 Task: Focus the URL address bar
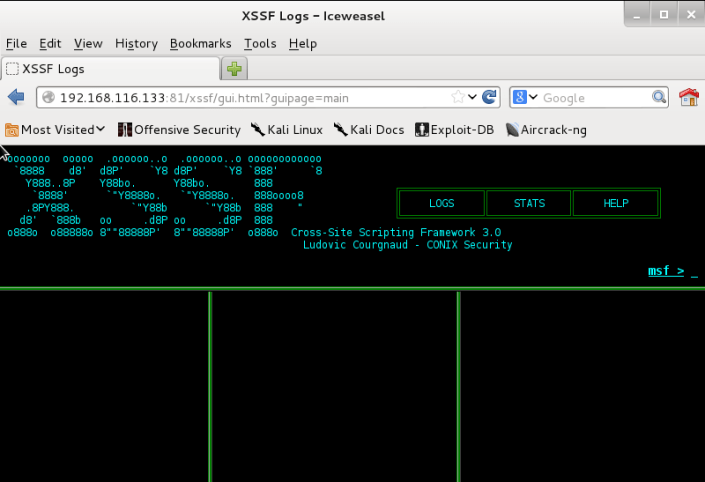click(x=250, y=97)
